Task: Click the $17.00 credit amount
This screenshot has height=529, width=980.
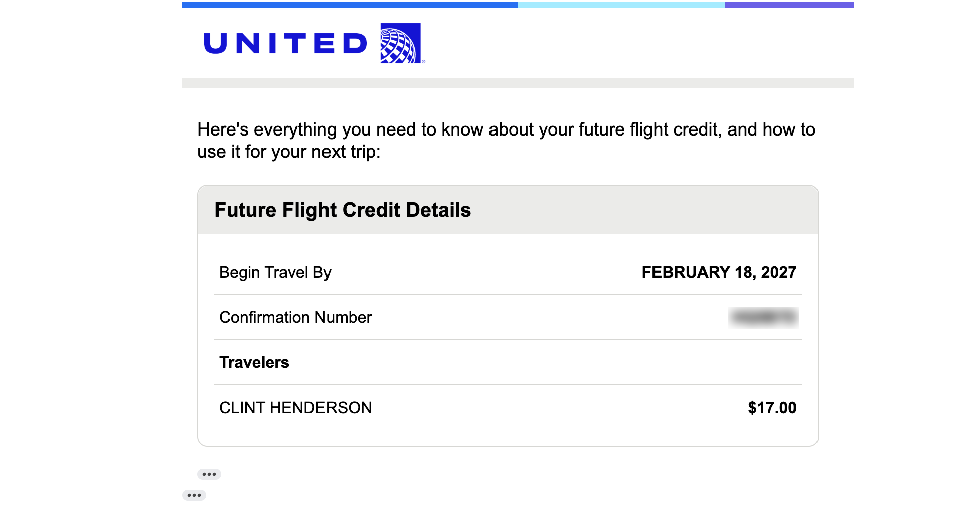Action: pyautogui.click(x=772, y=408)
